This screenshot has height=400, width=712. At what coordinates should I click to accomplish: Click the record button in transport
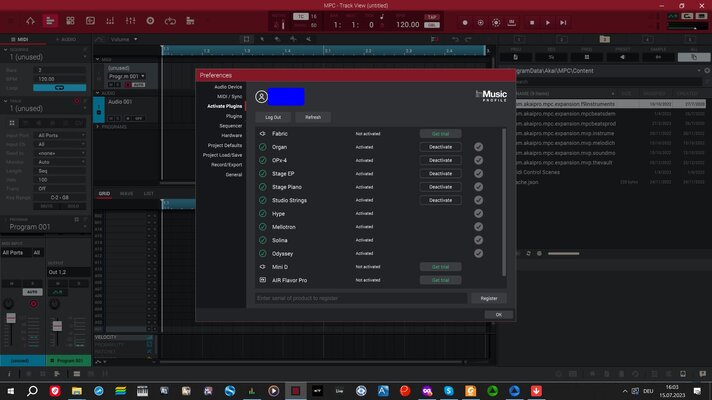tap(465, 23)
